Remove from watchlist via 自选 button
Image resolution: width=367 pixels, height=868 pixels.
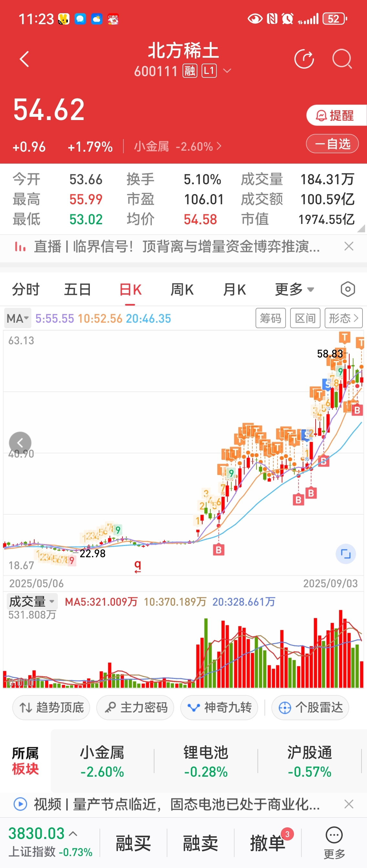click(332, 144)
